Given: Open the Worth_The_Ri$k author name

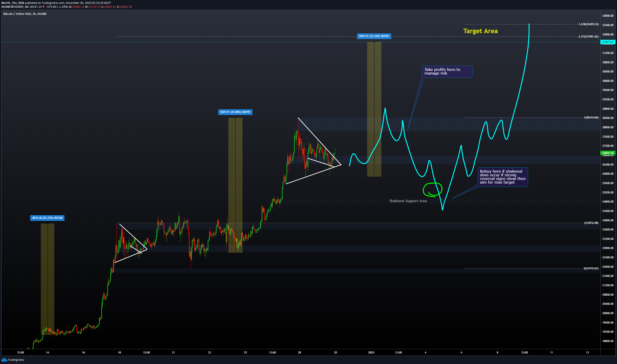Looking at the screenshot, I should tap(13, 3).
